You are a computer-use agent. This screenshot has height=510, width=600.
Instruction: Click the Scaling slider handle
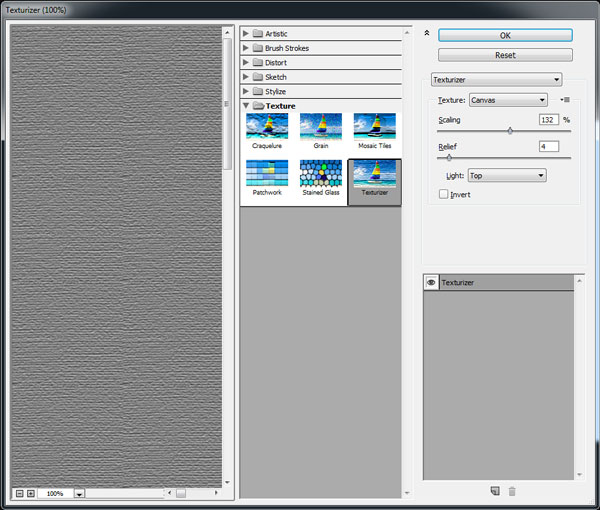point(510,131)
